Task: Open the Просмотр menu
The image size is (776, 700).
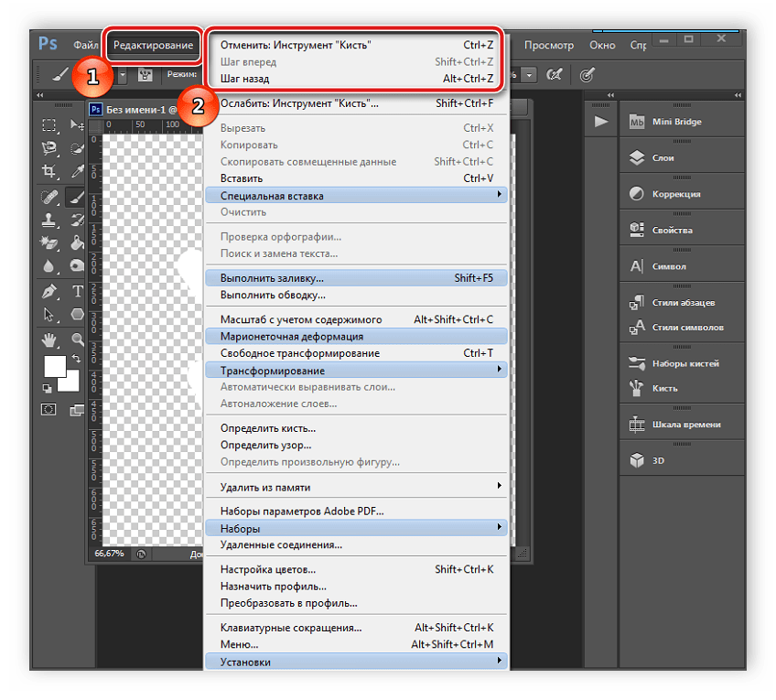Action: [549, 45]
